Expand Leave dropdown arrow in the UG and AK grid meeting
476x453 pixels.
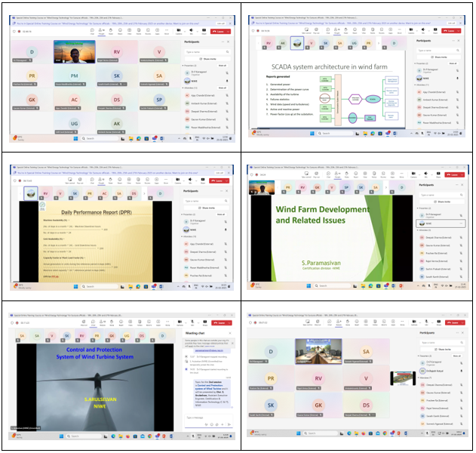tap(227, 31)
